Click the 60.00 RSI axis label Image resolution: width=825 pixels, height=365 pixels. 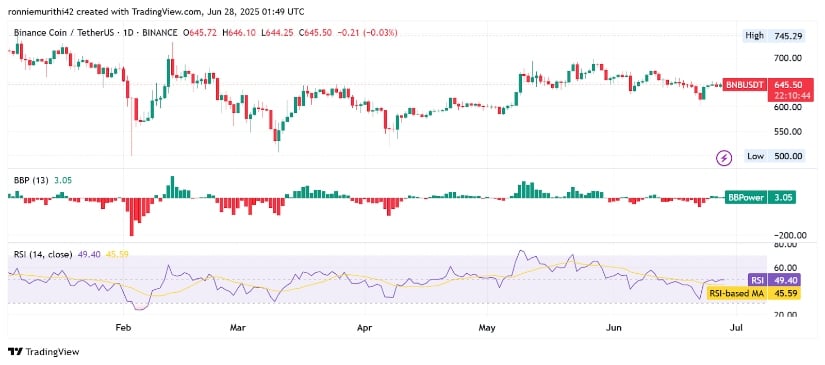pos(785,267)
